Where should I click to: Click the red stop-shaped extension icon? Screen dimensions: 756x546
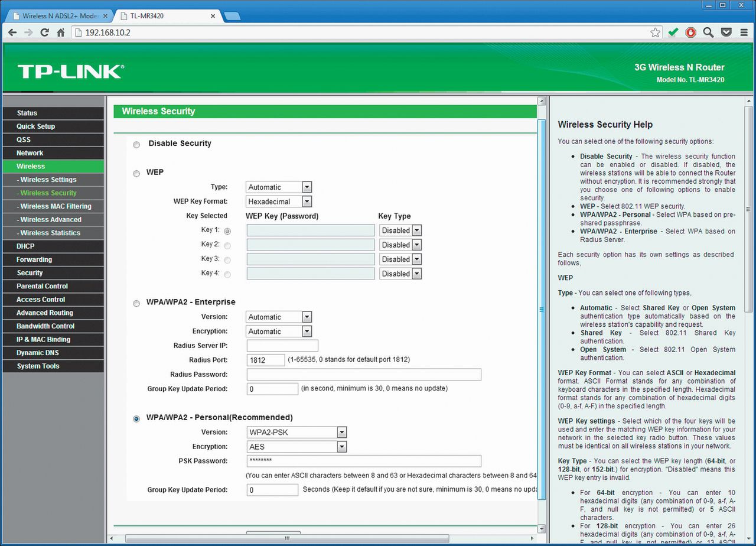point(690,32)
